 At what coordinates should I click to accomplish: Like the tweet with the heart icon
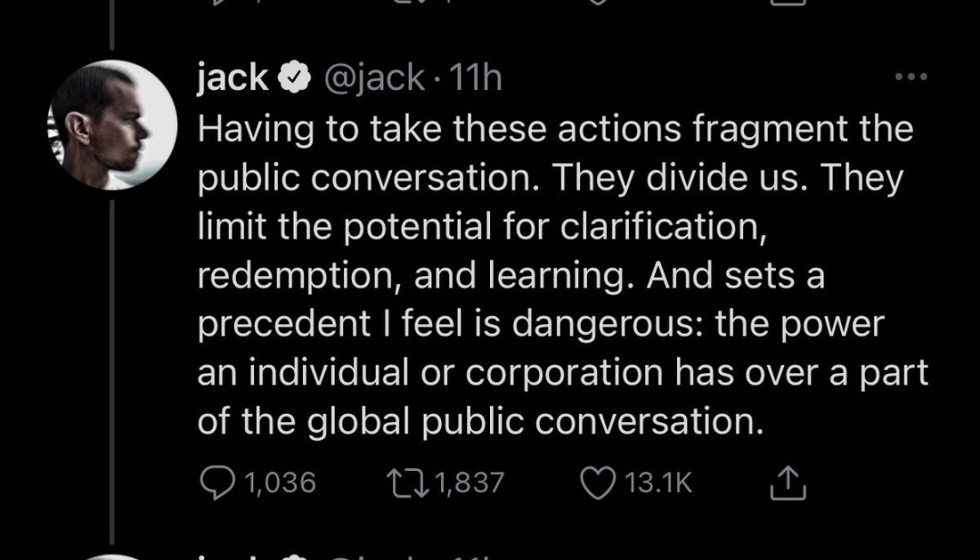[x=599, y=483]
